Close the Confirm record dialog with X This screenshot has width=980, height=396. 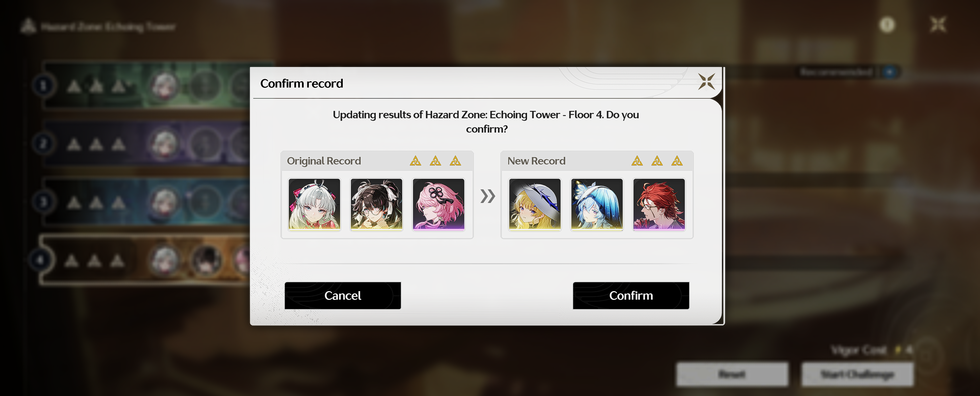707,82
